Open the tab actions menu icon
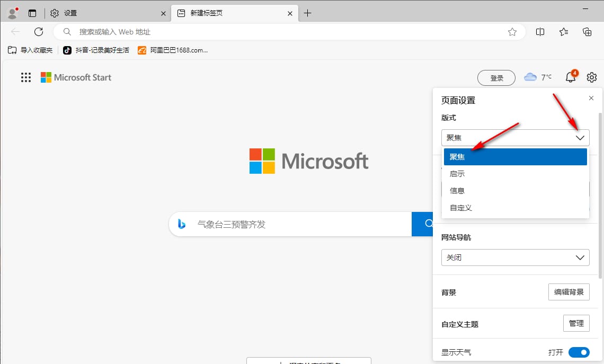 pyautogui.click(x=32, y=13)
